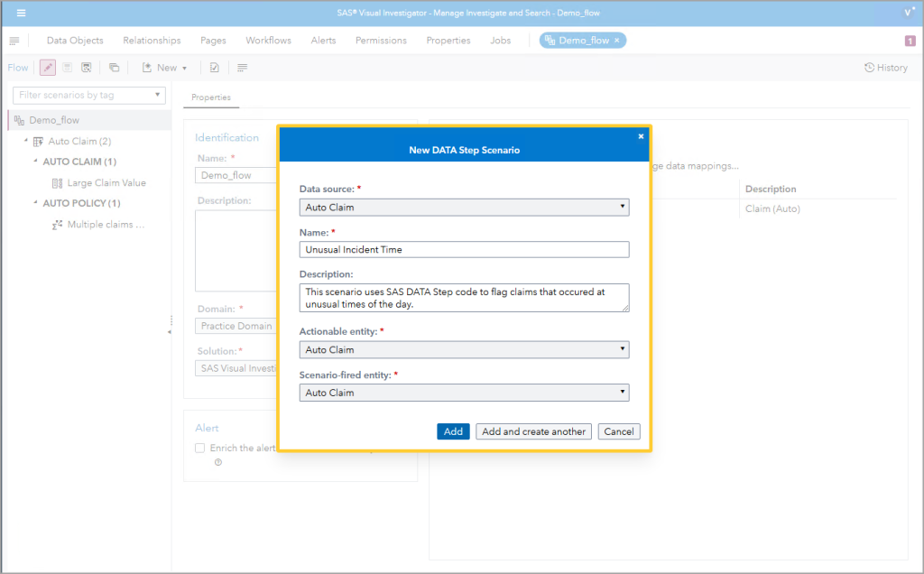Click inside the Name input field of the dialog
This screenshot has height=574, width=924.
coord(464,249)
